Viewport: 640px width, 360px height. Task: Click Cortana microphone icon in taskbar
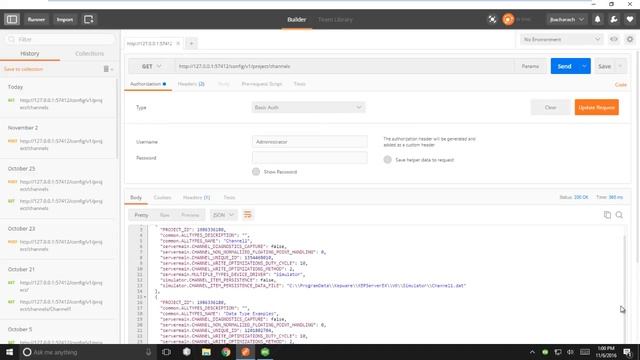point(149,352)
